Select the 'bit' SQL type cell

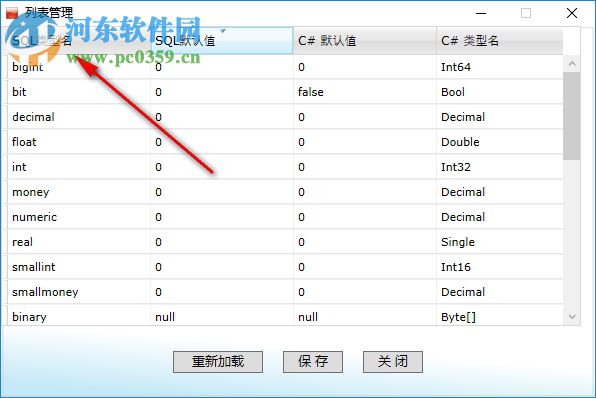[x=79, y=92]
